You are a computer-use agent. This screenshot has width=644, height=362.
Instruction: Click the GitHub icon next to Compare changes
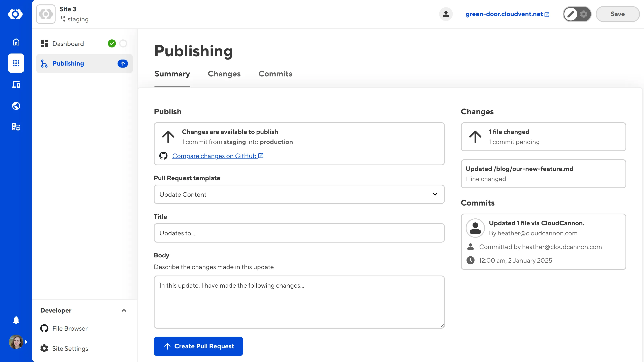click(163, 156)
